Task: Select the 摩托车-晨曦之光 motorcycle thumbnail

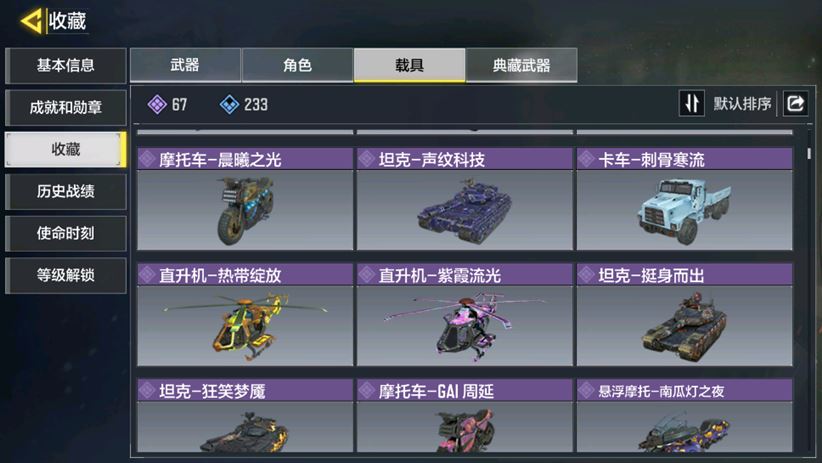Action: [245, 199]
